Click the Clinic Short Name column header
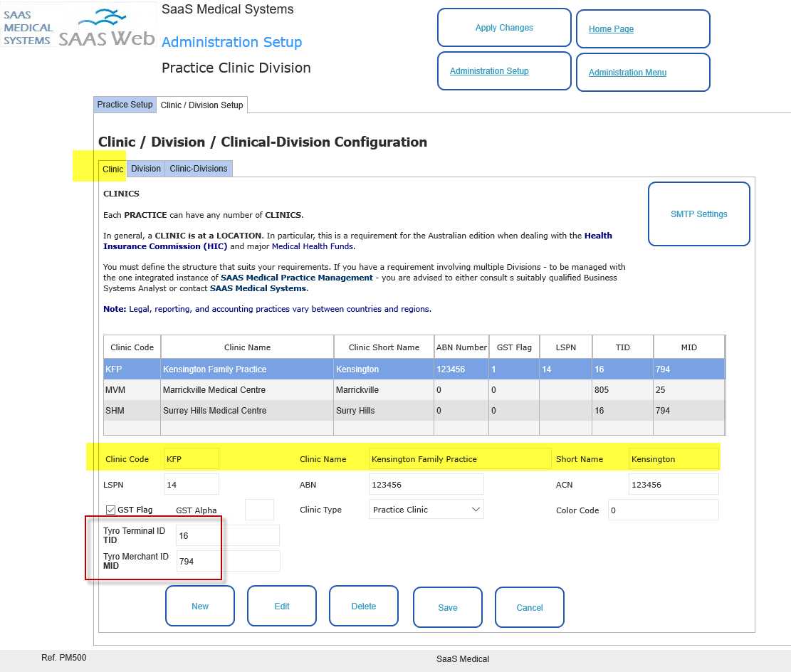 coord(384,347)
